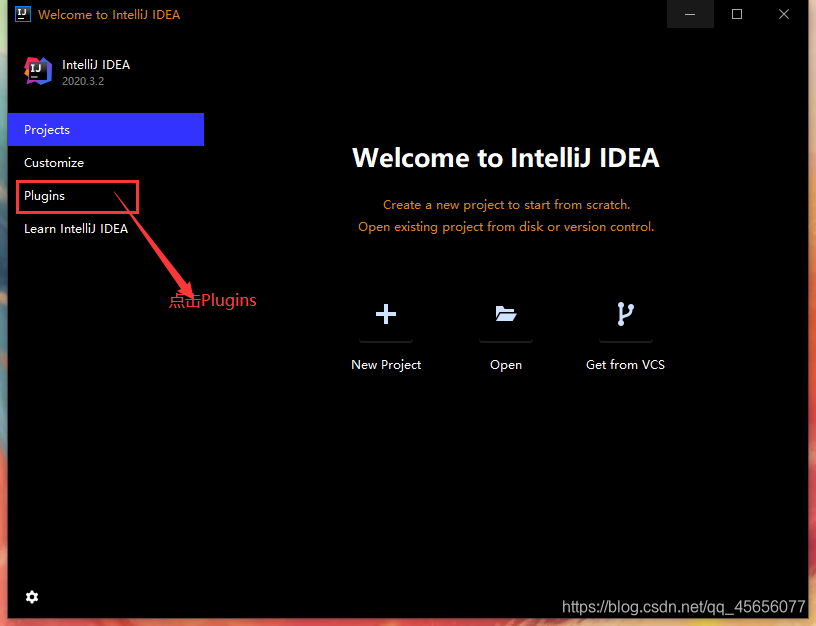816x626 pixels.
Task: Close the Welcome to IntelliJ IDEA window
Action: coord(784,14)
